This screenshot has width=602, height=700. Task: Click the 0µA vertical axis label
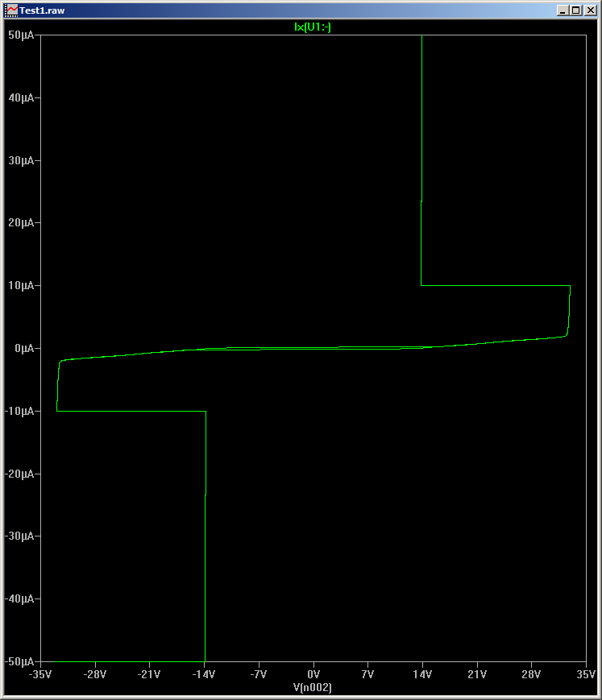24,348
